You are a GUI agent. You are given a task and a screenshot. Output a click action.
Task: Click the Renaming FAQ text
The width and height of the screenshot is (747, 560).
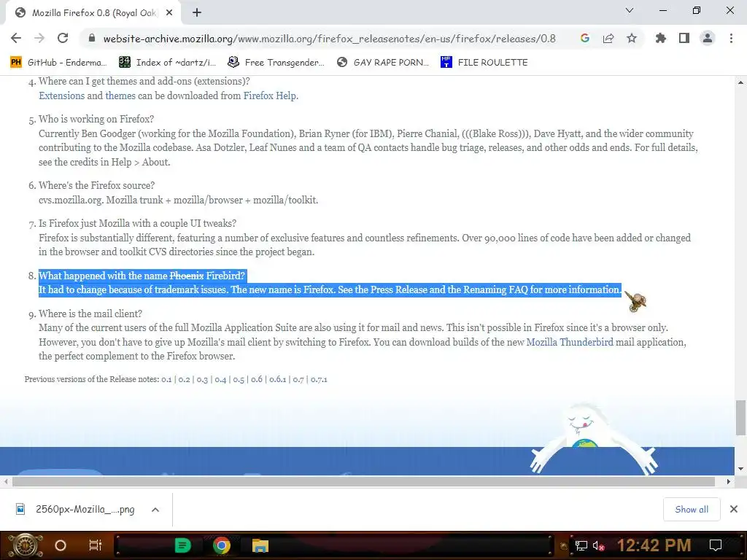(x=495, y=289)
